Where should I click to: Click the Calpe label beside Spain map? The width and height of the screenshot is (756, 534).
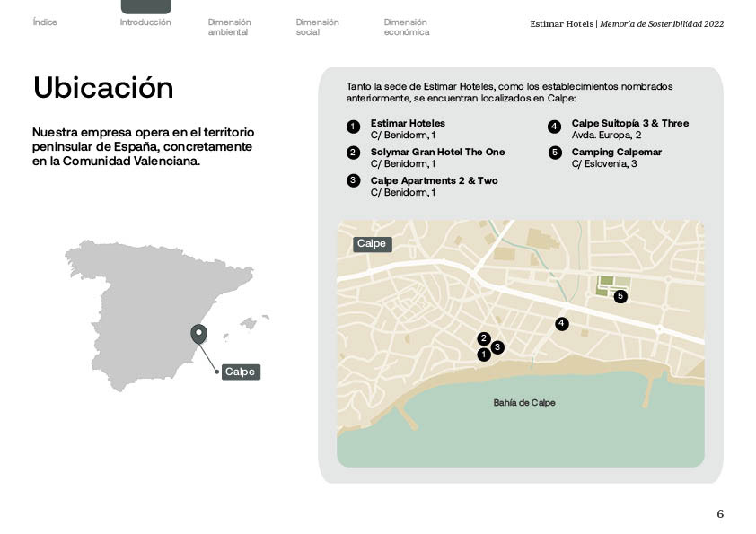click(241, 372)
